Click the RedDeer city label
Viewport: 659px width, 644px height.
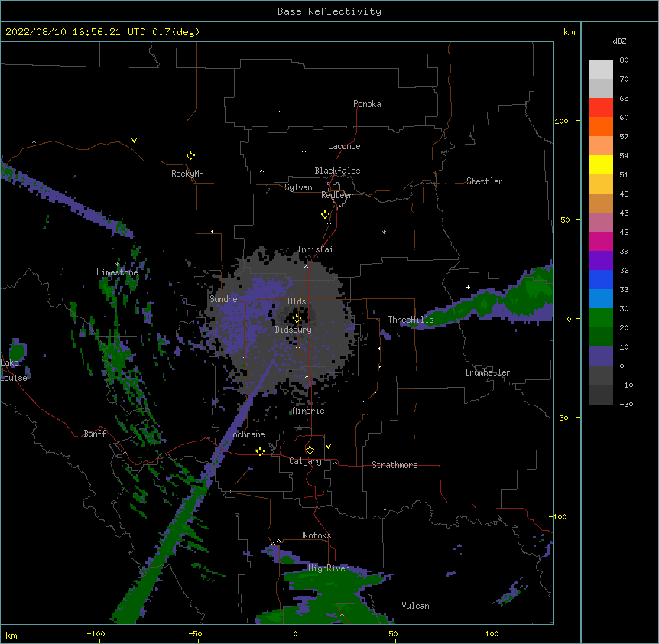(336, 195)
